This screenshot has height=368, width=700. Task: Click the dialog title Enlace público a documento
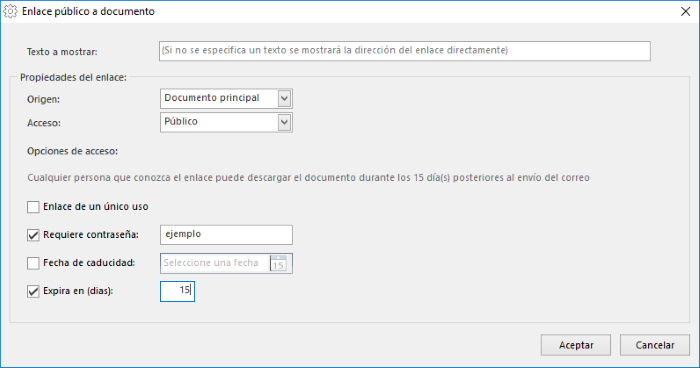point(88,12)
